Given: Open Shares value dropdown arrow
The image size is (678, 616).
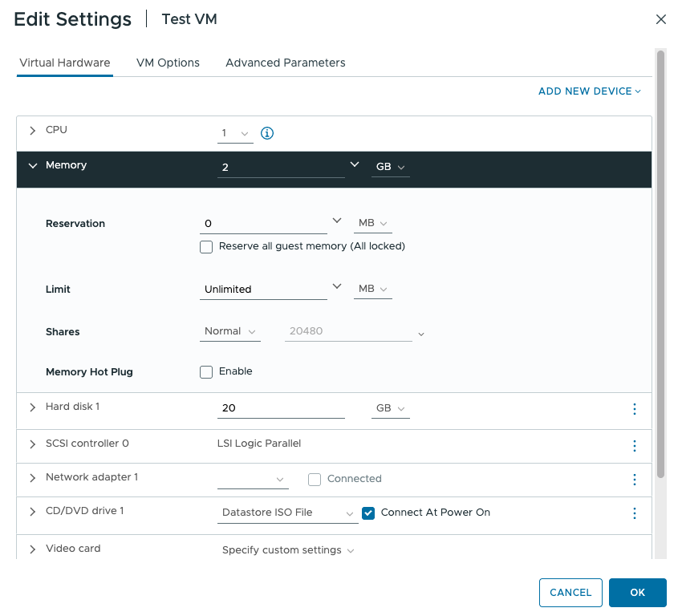Looking at the screenshot, I should 421,334.
